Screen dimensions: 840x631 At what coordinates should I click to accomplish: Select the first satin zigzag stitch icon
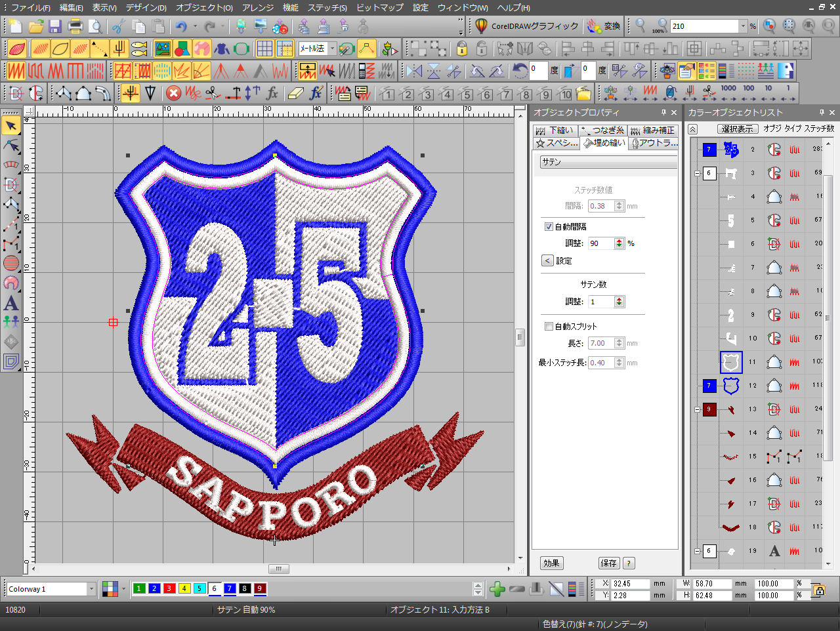(16, 71)
